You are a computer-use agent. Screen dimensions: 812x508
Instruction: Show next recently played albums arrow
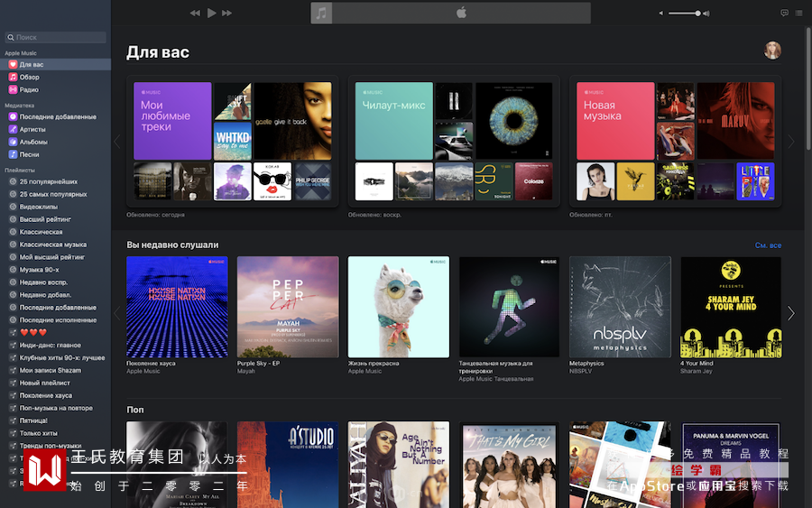[x=790, y=313]
